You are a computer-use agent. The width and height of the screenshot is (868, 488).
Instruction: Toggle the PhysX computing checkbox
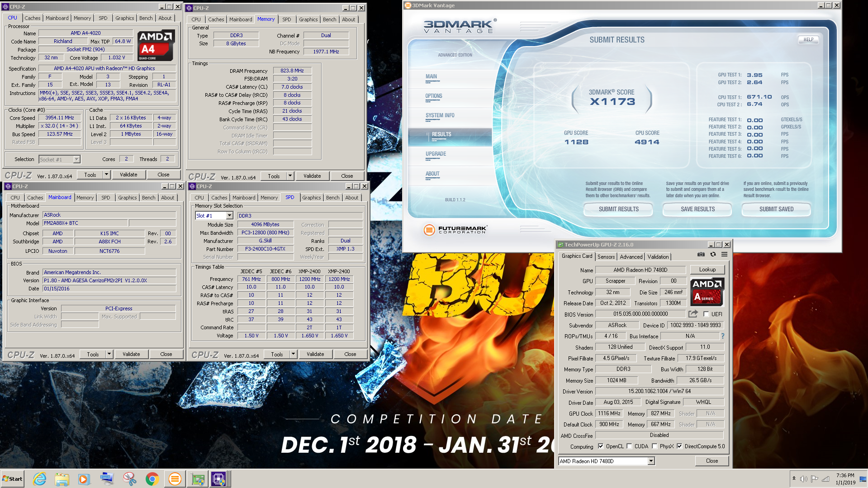[655, 446]
